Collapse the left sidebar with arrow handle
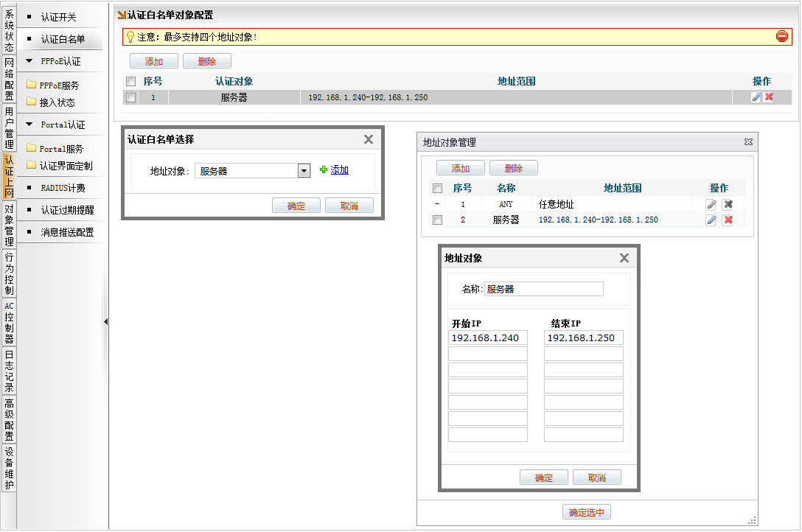The width and height of the screenshot is (802, 532). pyautogui.click(x=105, y=321)
